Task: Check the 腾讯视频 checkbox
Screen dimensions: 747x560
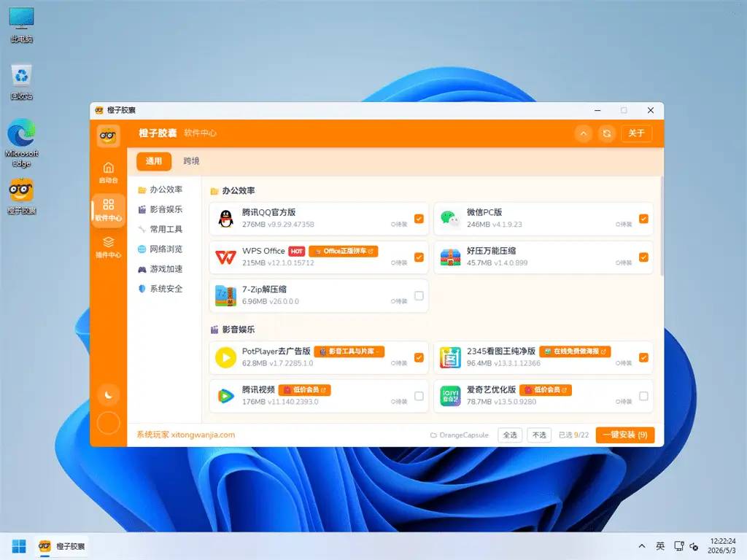Action: pyautogui.click(x=419, y=396)
